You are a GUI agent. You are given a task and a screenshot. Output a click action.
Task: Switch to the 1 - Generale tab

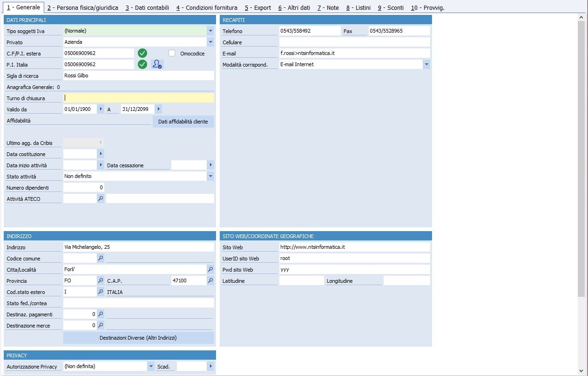click(x=23, y=7)
